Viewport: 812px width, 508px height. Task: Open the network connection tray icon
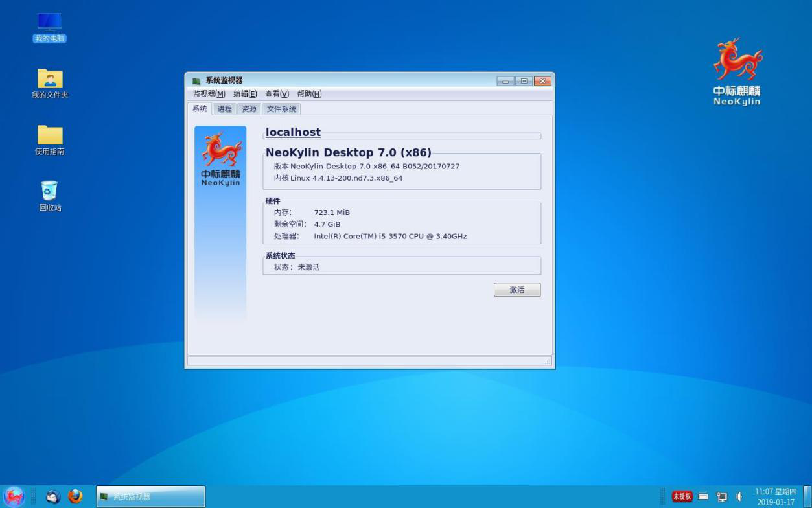tap(721, 497)
